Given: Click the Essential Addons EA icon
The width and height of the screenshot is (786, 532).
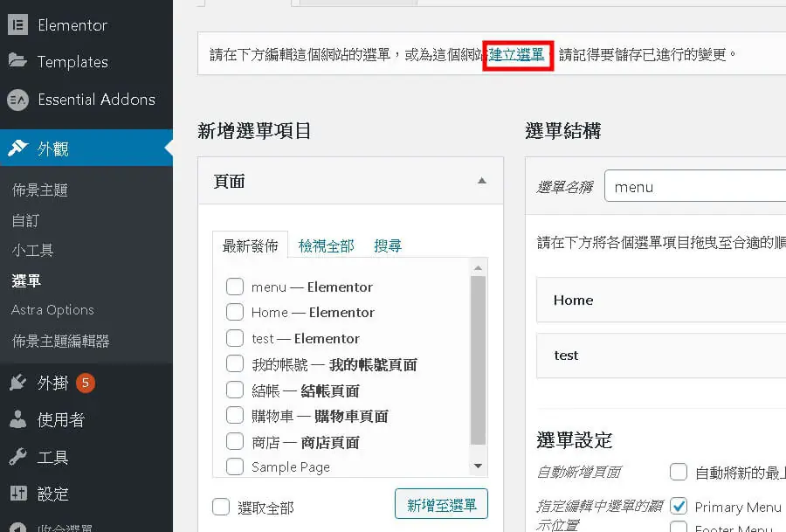Looking at the screenshot, I should point(17,100).
